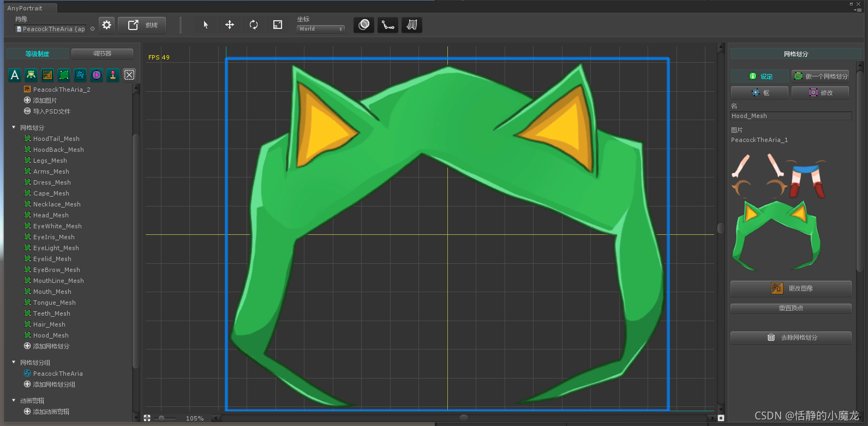This screenshot has width=868, height=426.
Task: Click the 更改图像 button
Action: (x=791, y=288)
